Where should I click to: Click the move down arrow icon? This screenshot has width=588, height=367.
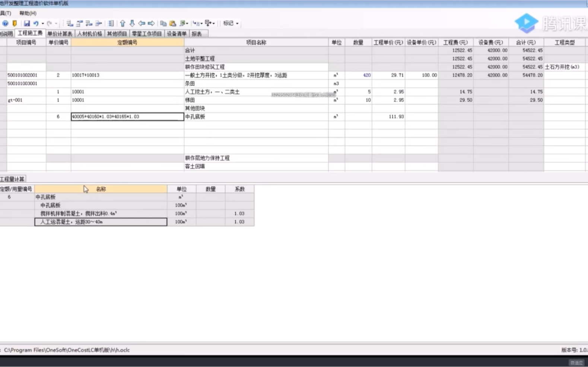pos(132,23)
